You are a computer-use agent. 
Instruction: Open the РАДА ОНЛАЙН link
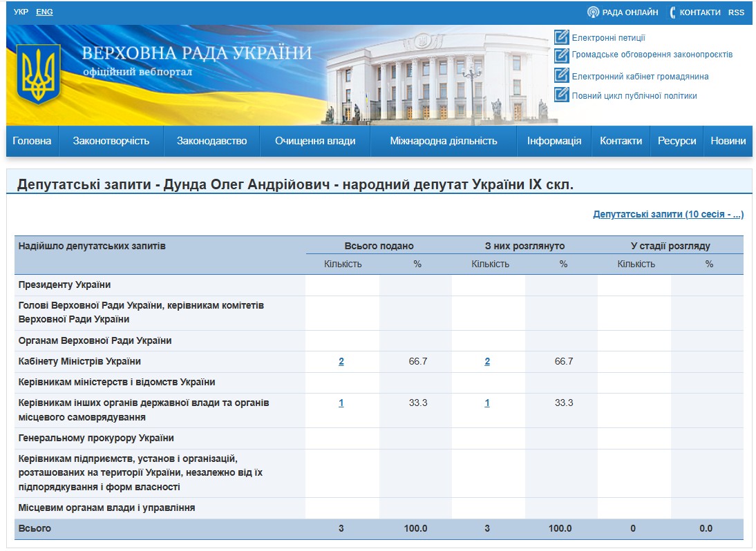coord(630,12)
